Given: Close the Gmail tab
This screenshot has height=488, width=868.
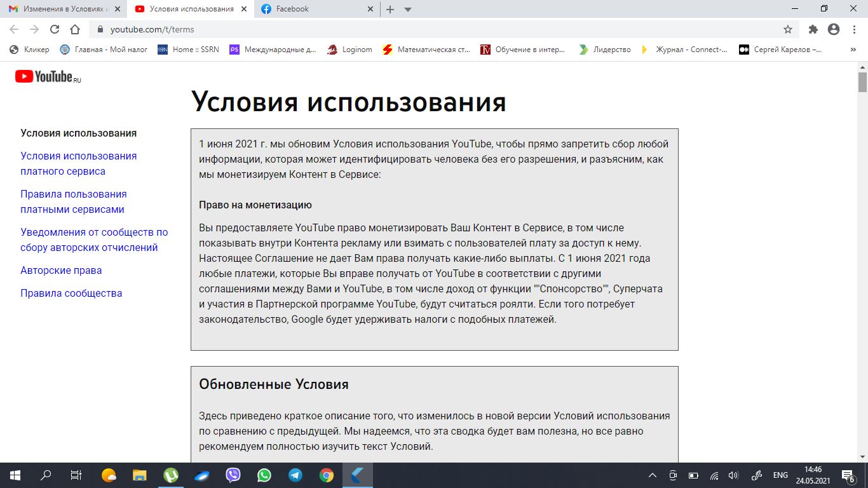Looking at the screenshot, I should click(117, 10).
